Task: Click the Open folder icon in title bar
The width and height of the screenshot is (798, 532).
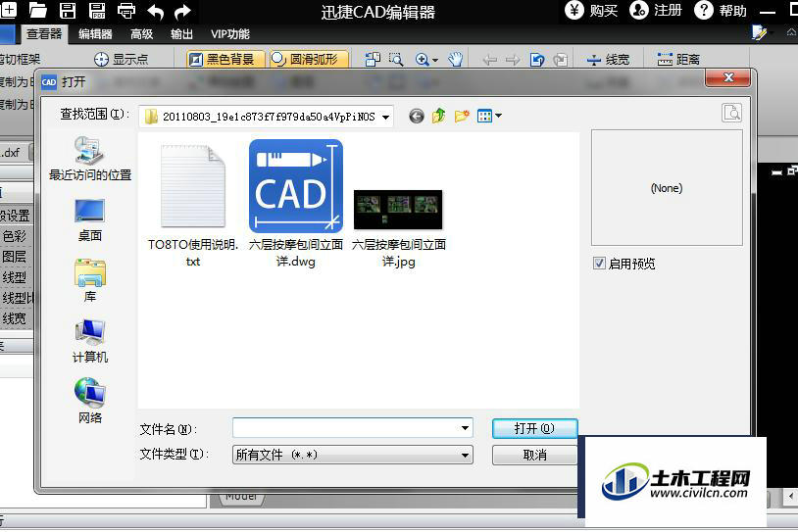Action: [37, 10]
